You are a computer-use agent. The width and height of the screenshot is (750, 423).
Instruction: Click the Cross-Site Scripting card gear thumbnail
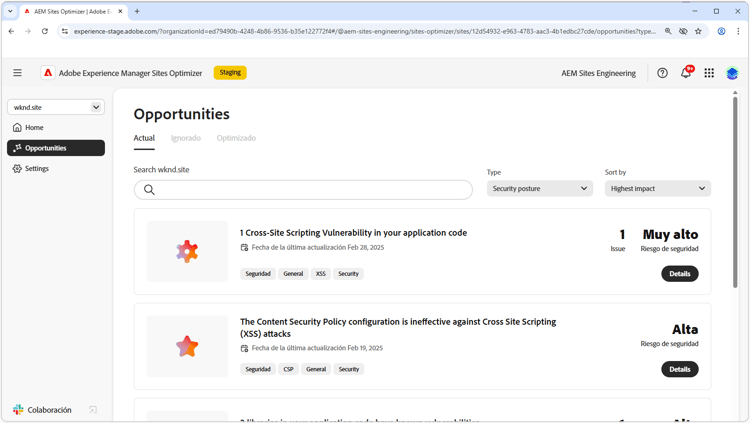187,251
